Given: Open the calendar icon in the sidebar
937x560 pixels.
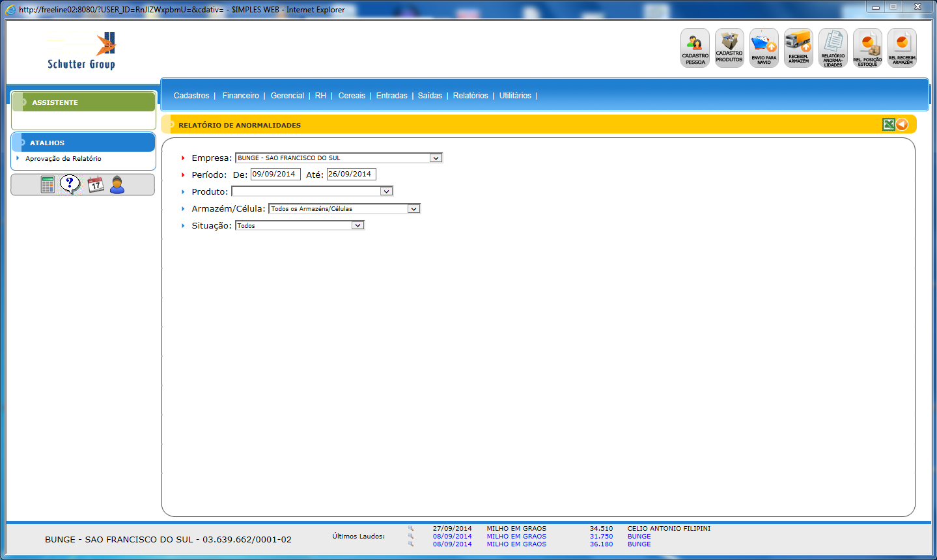Looking at the screenshot, I should coord(95,185).
